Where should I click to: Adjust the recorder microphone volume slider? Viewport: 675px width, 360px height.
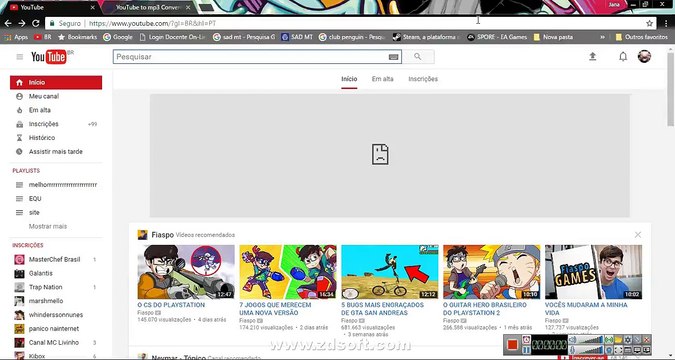click(591, 350)
